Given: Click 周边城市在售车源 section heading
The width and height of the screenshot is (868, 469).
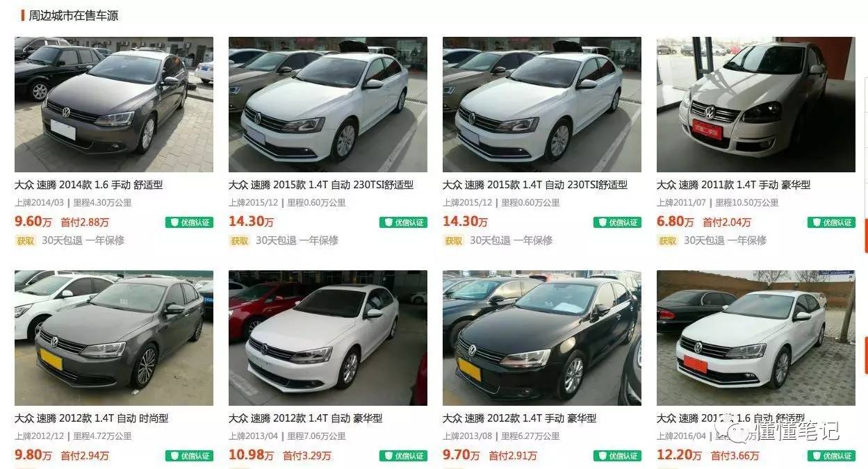Looking at the screenshot, I should tap(74, 15).
